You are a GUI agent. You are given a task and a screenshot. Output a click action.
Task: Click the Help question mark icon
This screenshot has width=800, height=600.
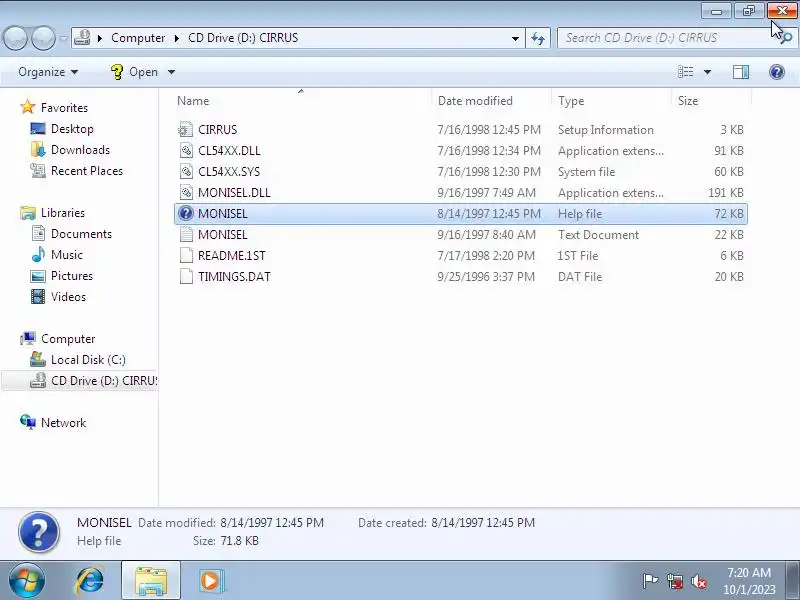777,72
